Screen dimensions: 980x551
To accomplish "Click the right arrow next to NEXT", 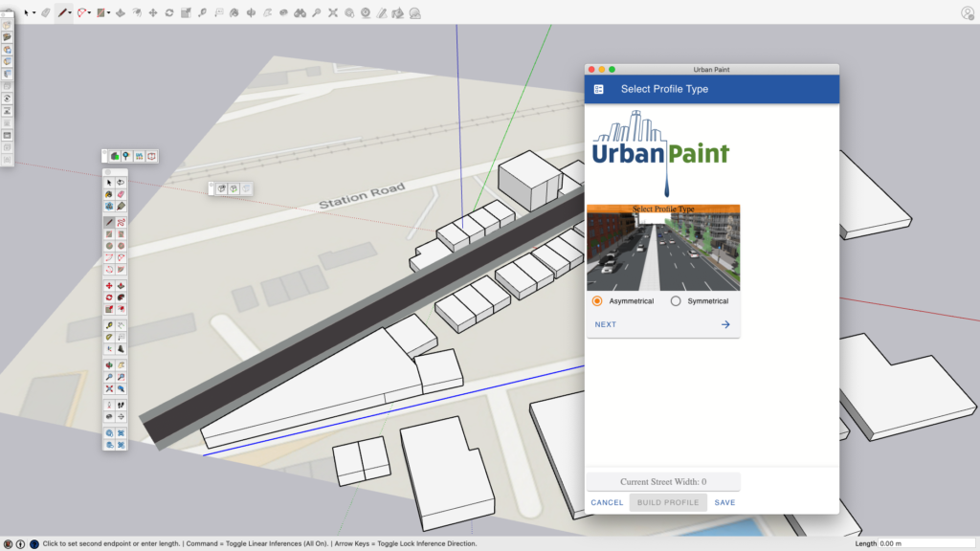I will click(725, 324).
